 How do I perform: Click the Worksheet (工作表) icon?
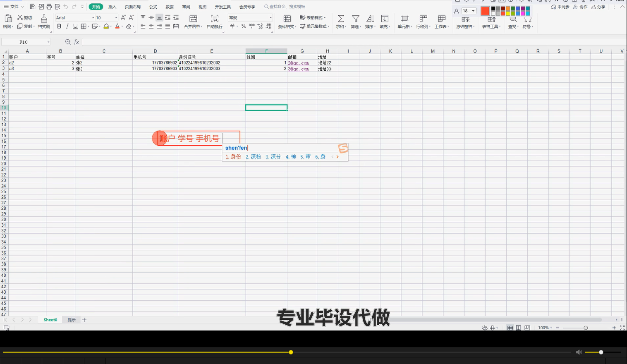click(x=442, y=19)
